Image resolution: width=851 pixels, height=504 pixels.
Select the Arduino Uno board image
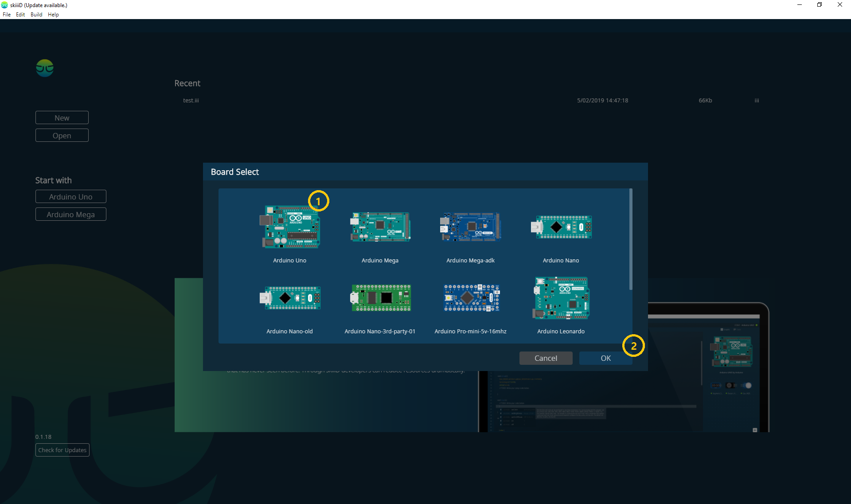pyautogui.click(x=289, y=227)
